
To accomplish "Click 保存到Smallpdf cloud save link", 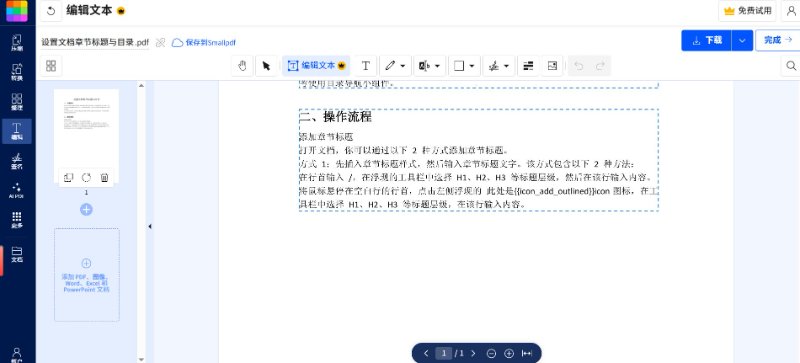I will click(204, 43).
